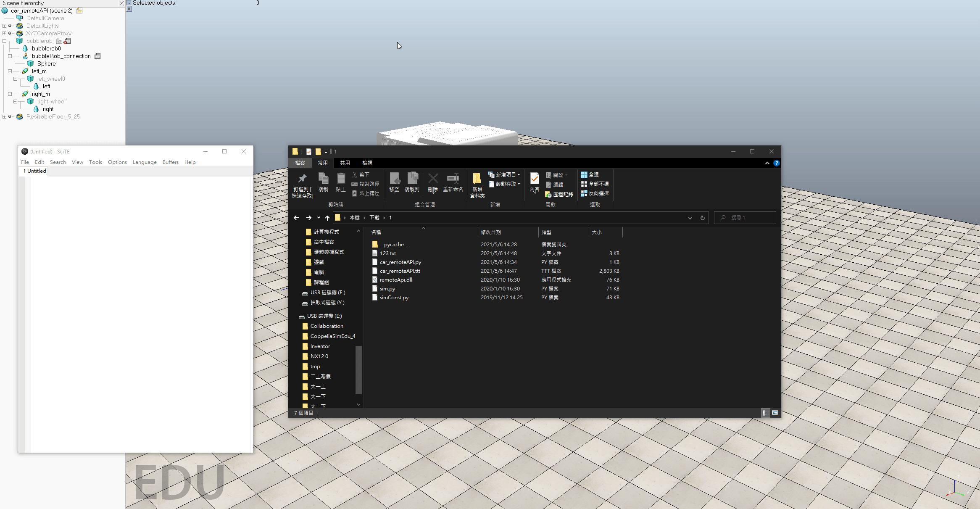This screenshot has width=980, height=509.
Task: Expand the ResizableFloor_5_25 tree node
Action: coord(4,116)
